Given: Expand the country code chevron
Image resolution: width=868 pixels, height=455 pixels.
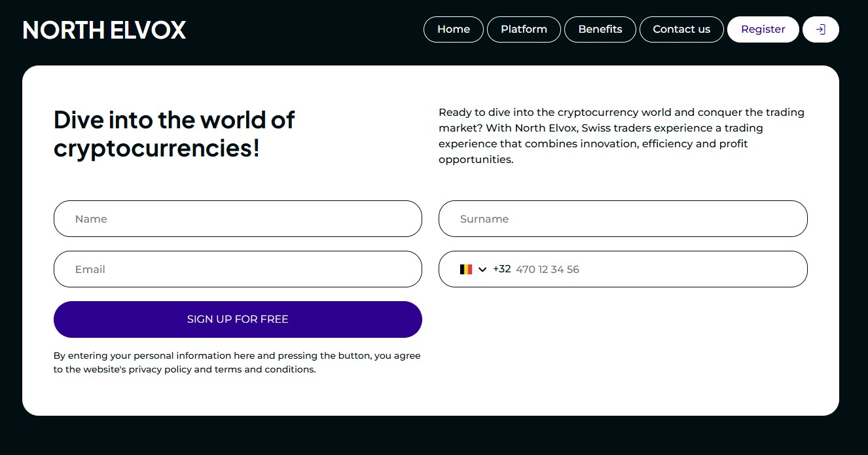Looking at the screenshot, I should pyautogui.click(x=482, y=269).
